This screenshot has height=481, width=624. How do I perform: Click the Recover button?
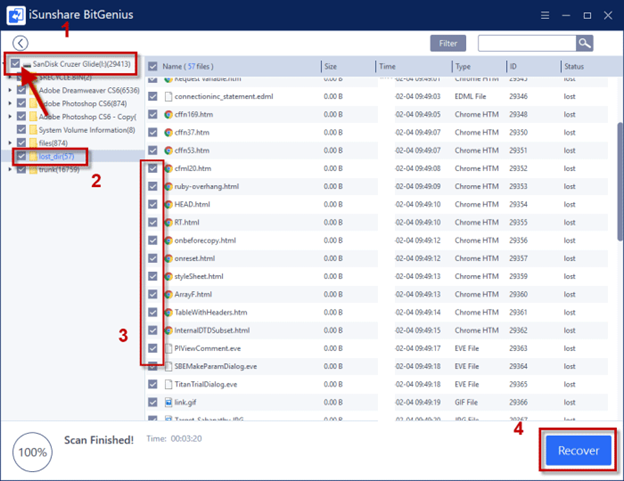(x=578, y=450)
